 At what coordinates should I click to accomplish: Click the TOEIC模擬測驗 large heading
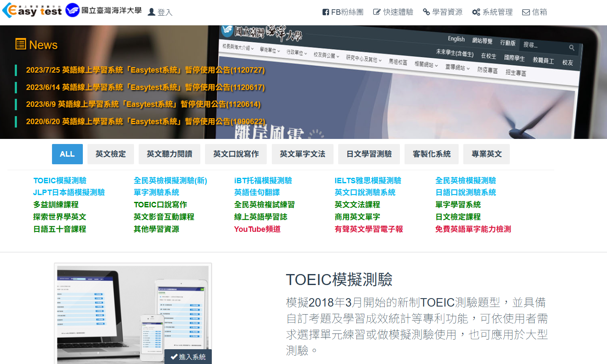[x=339, y=280]
